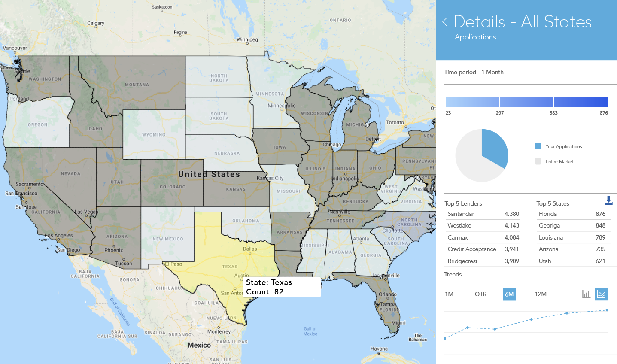Select the 1M trends period
The image size is (617, 364).
pos(449,294)
